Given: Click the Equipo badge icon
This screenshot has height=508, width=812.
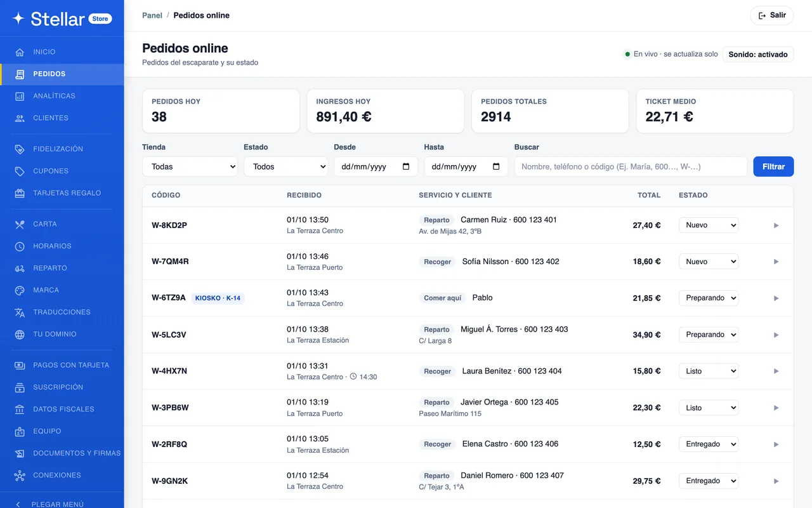Looking at the screenshot, I should tap(20, 431).
